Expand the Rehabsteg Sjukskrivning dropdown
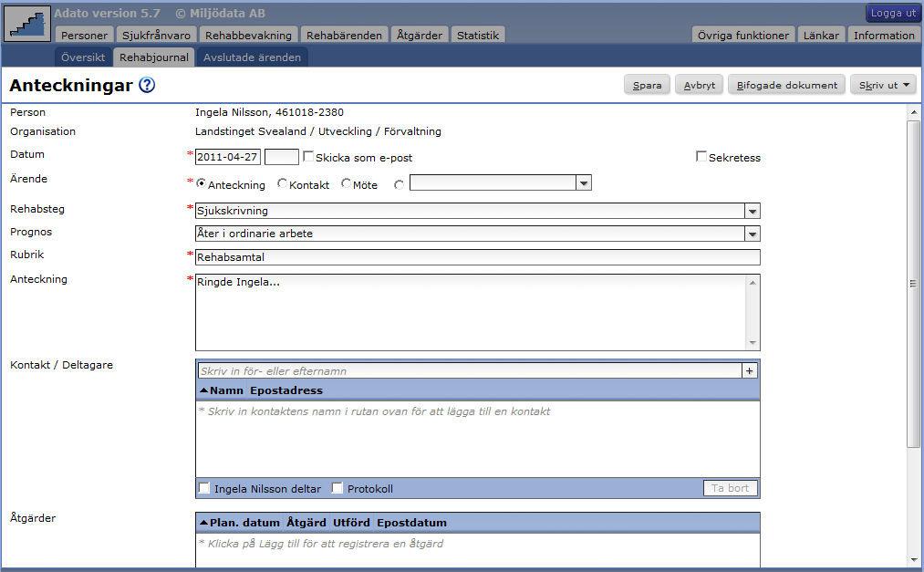This screenshot has width=924, height=572. [x=753, y=211]
